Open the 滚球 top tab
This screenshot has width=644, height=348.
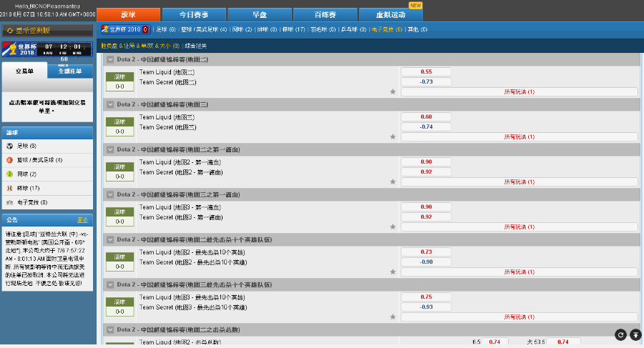(128, 15)
